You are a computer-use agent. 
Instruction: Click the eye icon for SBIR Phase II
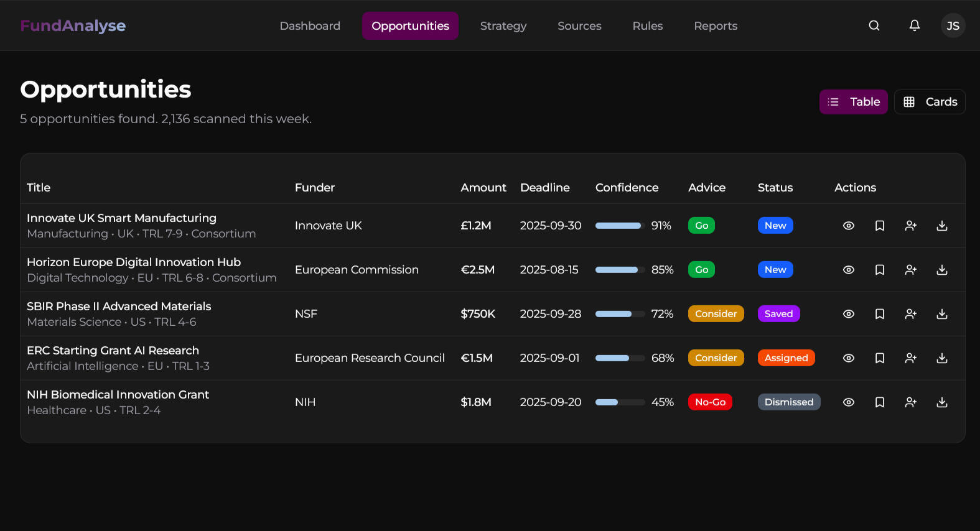849,314
